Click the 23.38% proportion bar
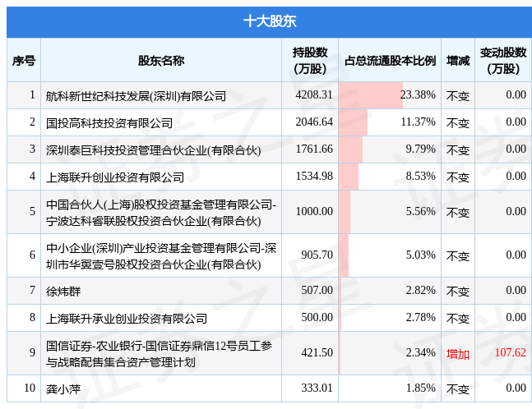532x409 pixels. pyautogui.click(x=370, y=95)
